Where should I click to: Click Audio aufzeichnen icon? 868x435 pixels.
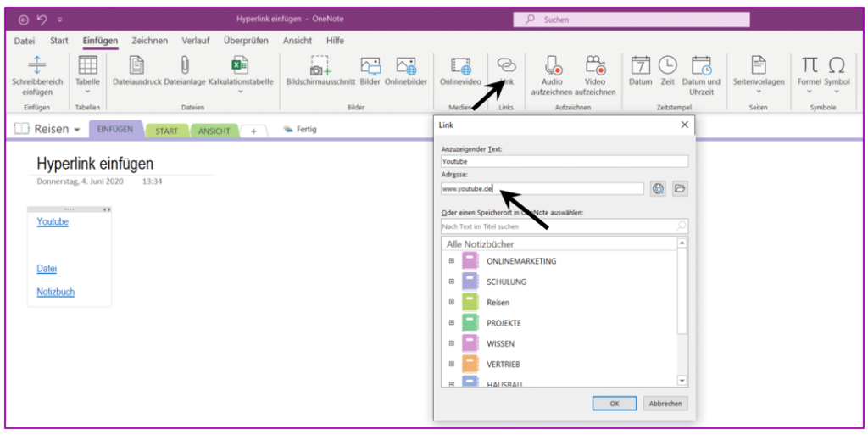coord(552,65)
